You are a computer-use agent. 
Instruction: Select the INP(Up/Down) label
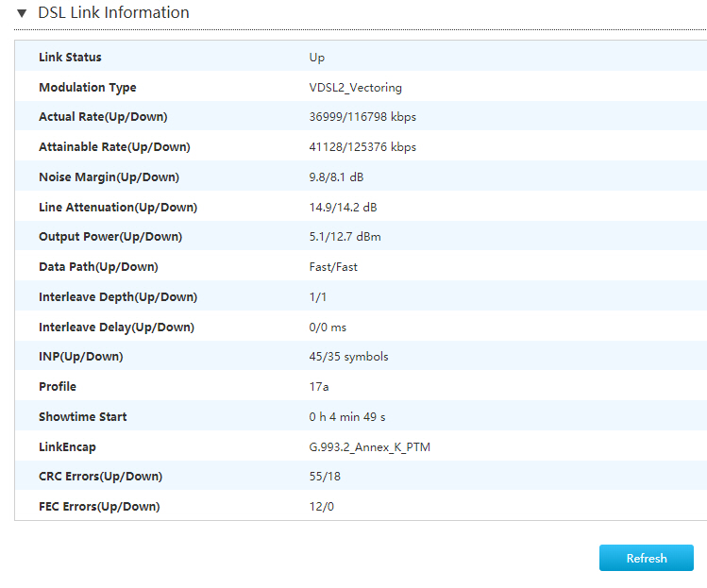click(81, 357)
